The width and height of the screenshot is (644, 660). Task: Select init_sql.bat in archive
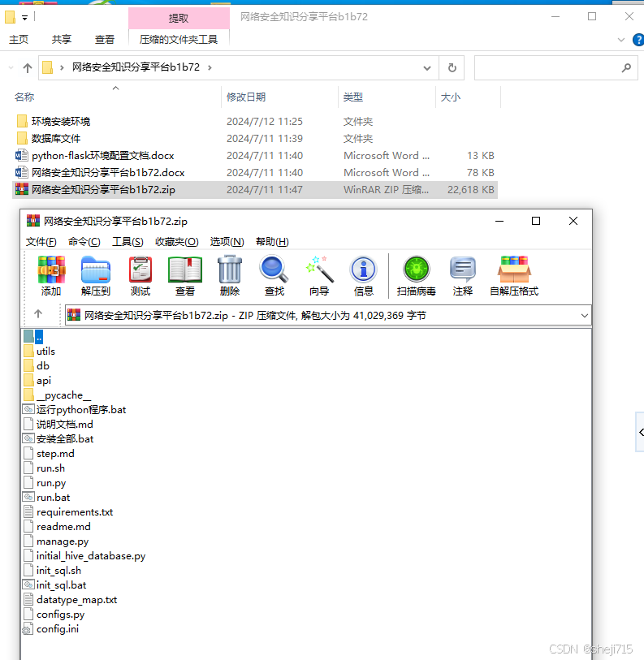point(54,585)
